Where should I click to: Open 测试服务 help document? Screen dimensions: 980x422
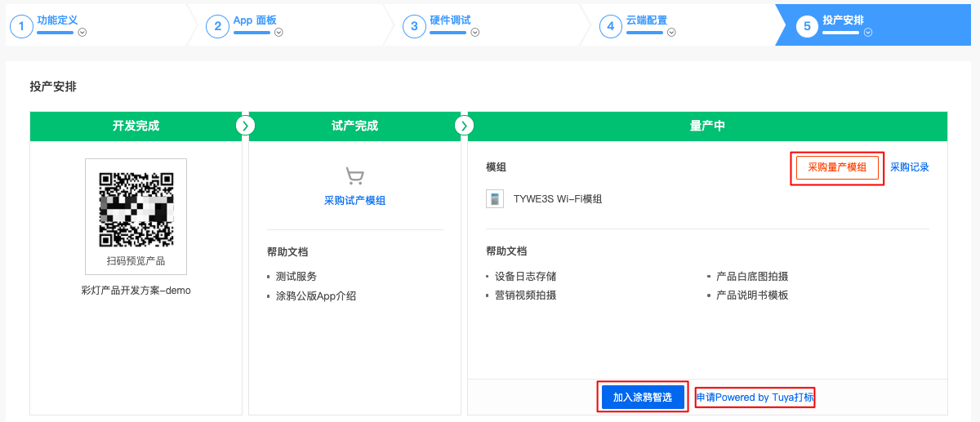coord(296,277)
